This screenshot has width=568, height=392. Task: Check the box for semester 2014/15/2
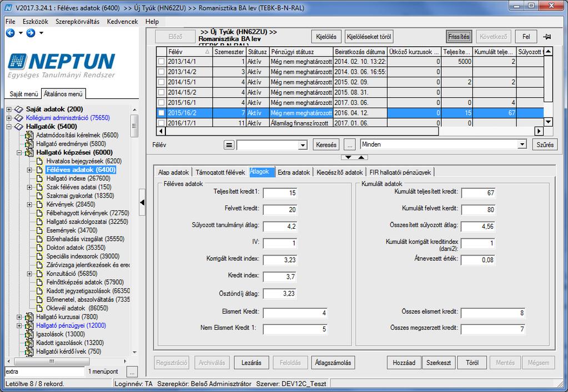click(x=161, y=92)
